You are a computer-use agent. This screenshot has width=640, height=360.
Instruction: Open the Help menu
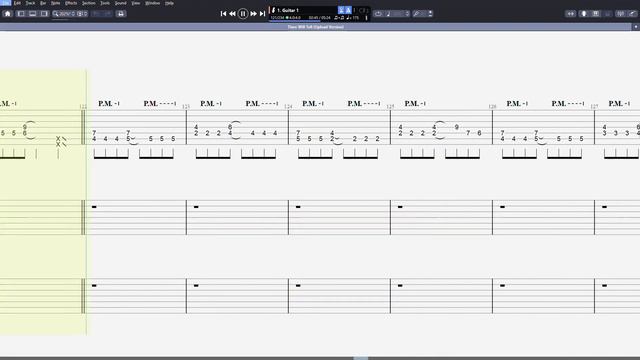pos(169,3)
